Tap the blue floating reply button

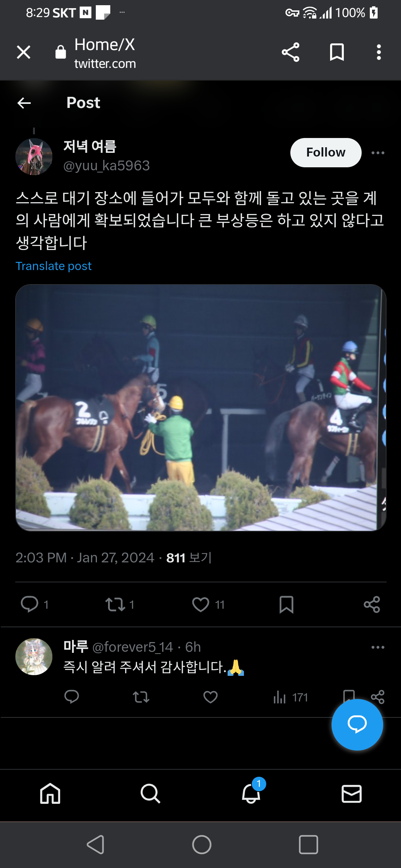(357, 724)
